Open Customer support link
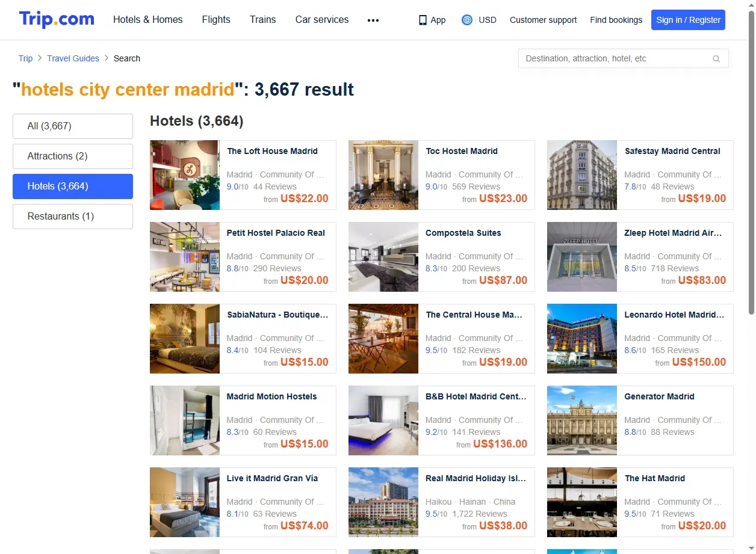This screenshot has height=554, width=756. [x=543, y=20]
